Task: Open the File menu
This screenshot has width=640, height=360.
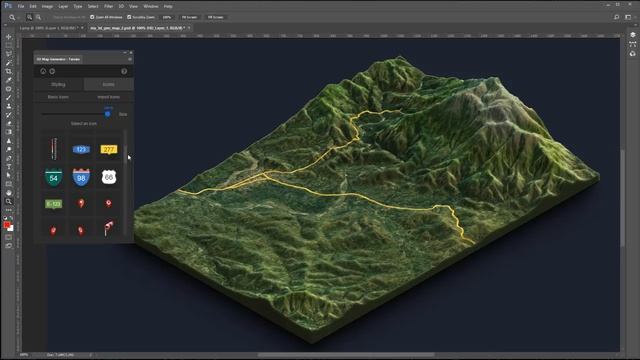Action: click(21, 6)
